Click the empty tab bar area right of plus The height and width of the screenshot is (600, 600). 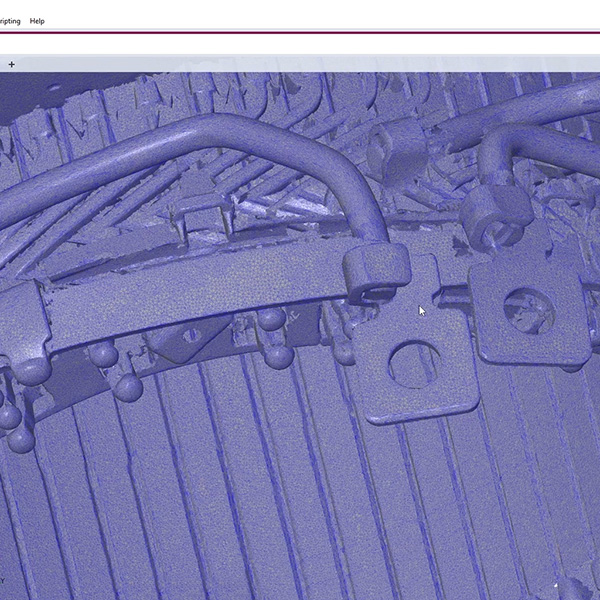pyautogui.click(x=300, y=64)
